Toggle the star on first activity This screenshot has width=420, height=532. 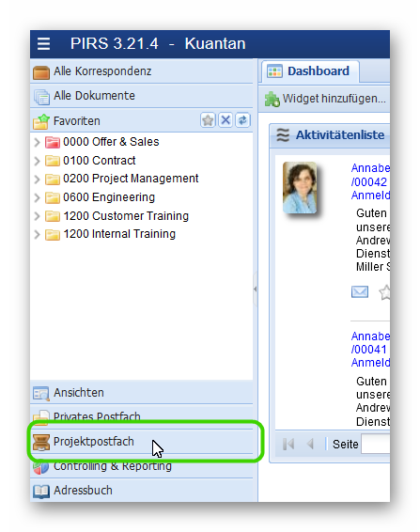(x=384, y=292)
